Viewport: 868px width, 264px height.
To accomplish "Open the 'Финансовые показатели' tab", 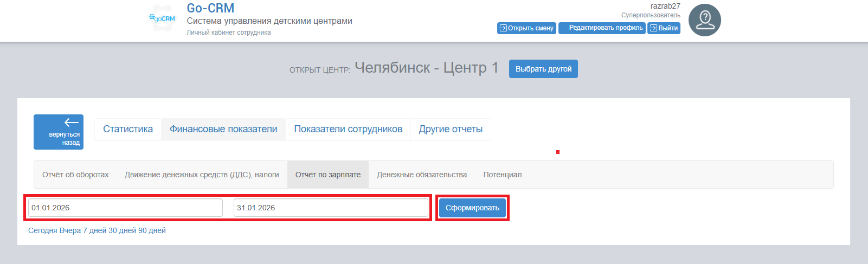I will [x=223, y=129].
